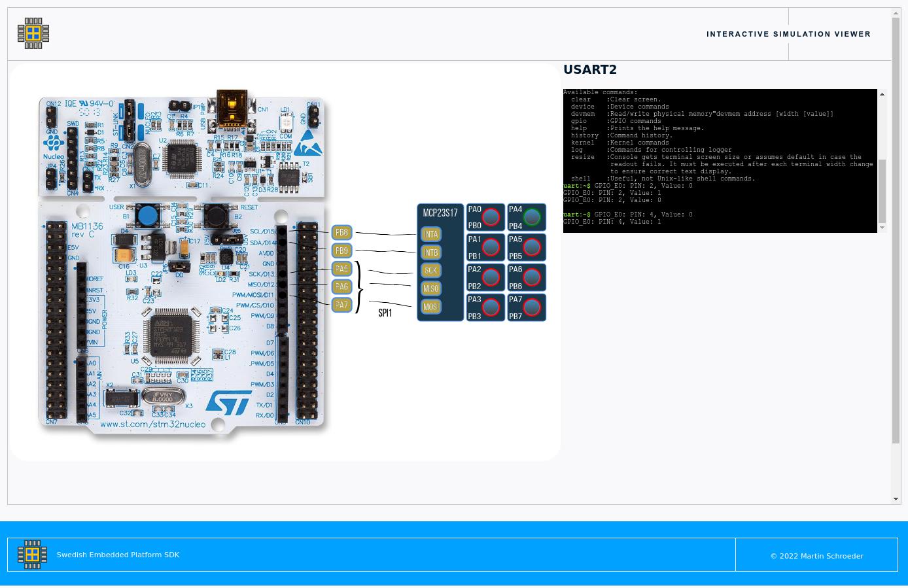Image resolution: width=908 pixels, height=588 pixels.
Task: Toggle the PA0 LED indicator
Action: coord(491,217)
